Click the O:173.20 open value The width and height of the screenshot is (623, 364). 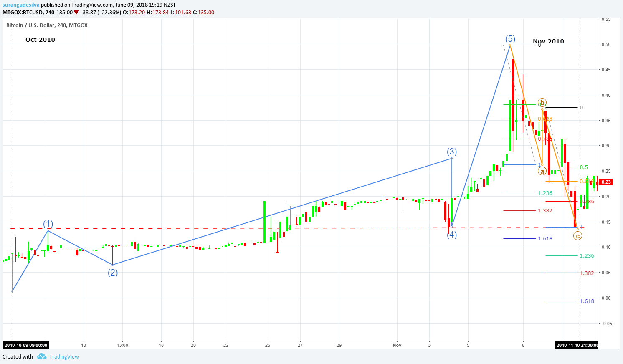coord(134,13)
